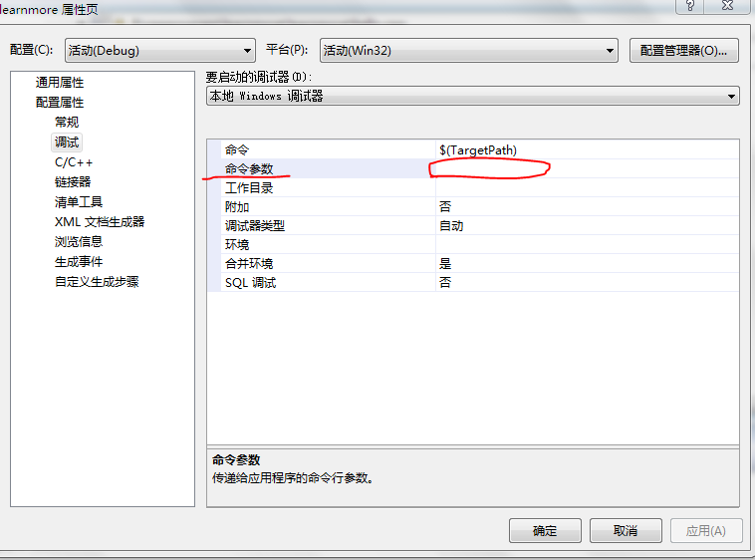Image resolution: width=755 pixels, height=560 pixels.
Task: Open the 要启动的调试器 debugger dropdown
Action: coord(472,96)
